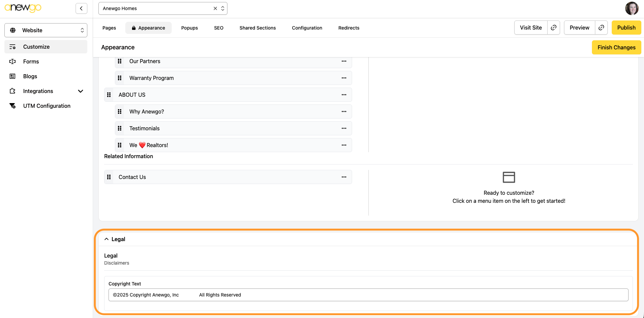Open the Anewgo Homes site selector
Screen dimensions: 644x318
(x=223, y=8)
